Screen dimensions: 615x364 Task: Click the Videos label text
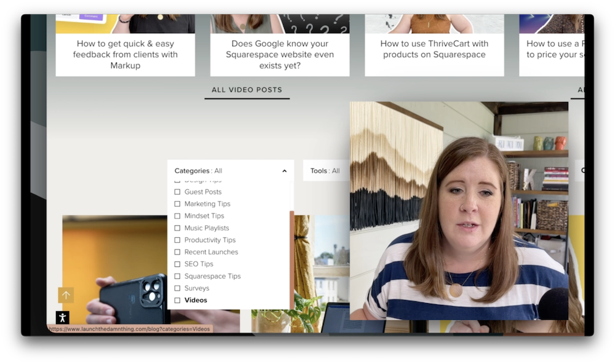click(196, 300)
